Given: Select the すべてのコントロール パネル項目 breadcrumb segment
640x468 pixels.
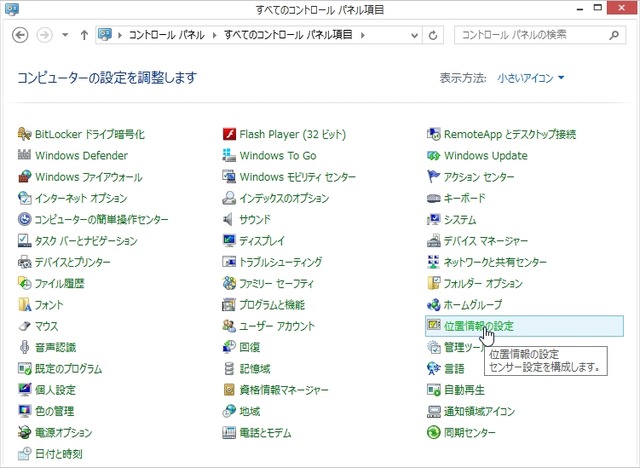Looking at the screenshot, I should tap(288, 35).
